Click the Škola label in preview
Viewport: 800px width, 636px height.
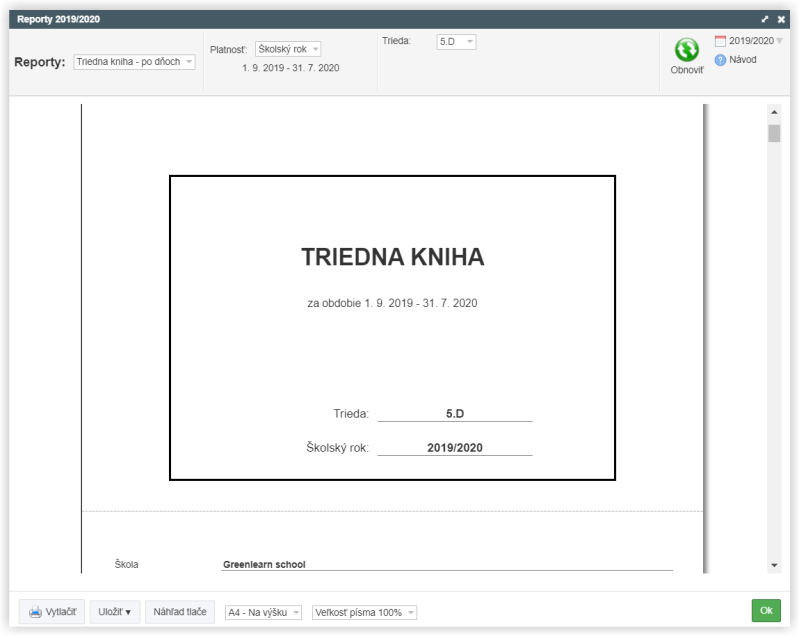click(x=126, y=564)
